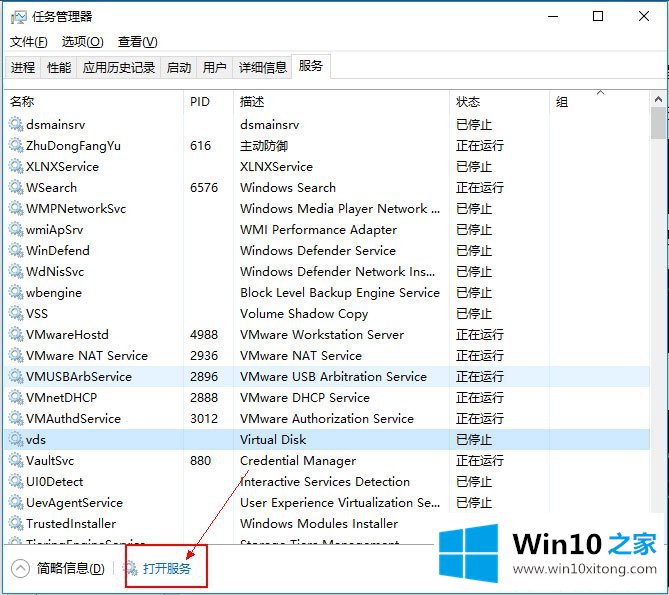Select the Interactive Services Detection description

pyautogui.click(x=325, y=481)
